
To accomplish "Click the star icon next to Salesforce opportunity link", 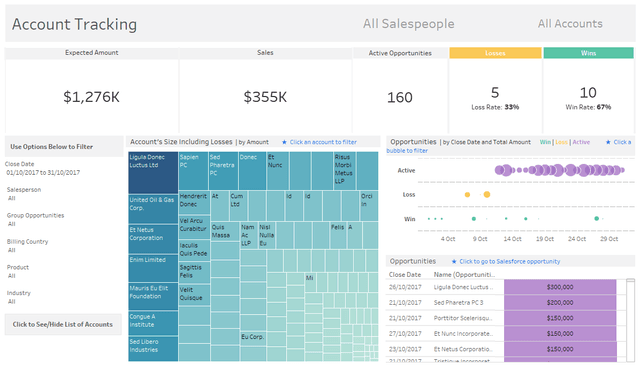I will click(454, 261).
